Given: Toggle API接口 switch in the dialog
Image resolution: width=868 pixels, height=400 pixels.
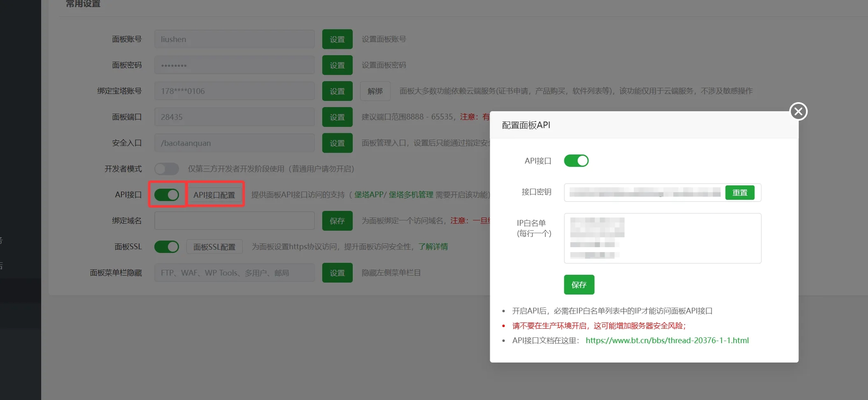Looking at the screenshot, I should tap(576, 161).
